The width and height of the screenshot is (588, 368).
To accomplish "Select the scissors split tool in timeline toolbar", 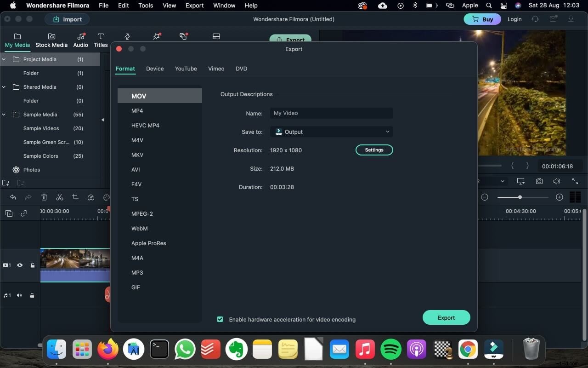I will pos(60,197).
